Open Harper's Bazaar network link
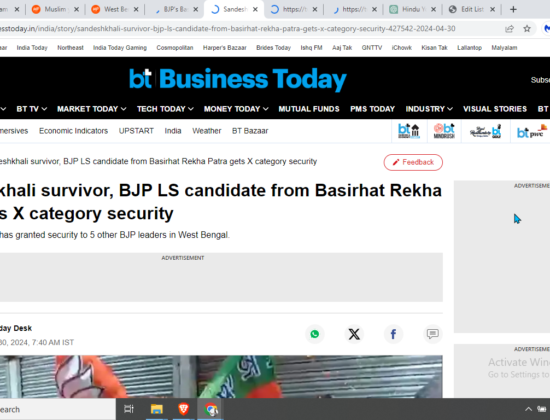550x420 pixels. coord(224,48)
